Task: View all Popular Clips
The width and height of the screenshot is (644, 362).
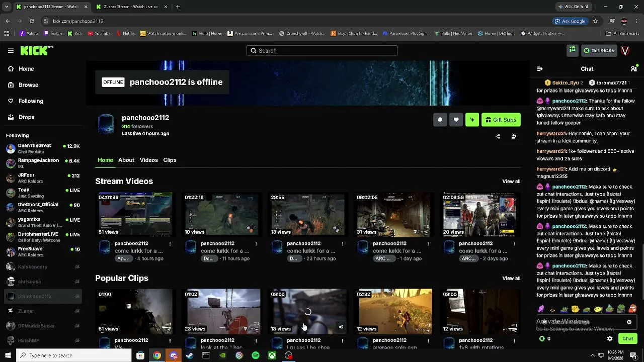Action: click(511, 279)
